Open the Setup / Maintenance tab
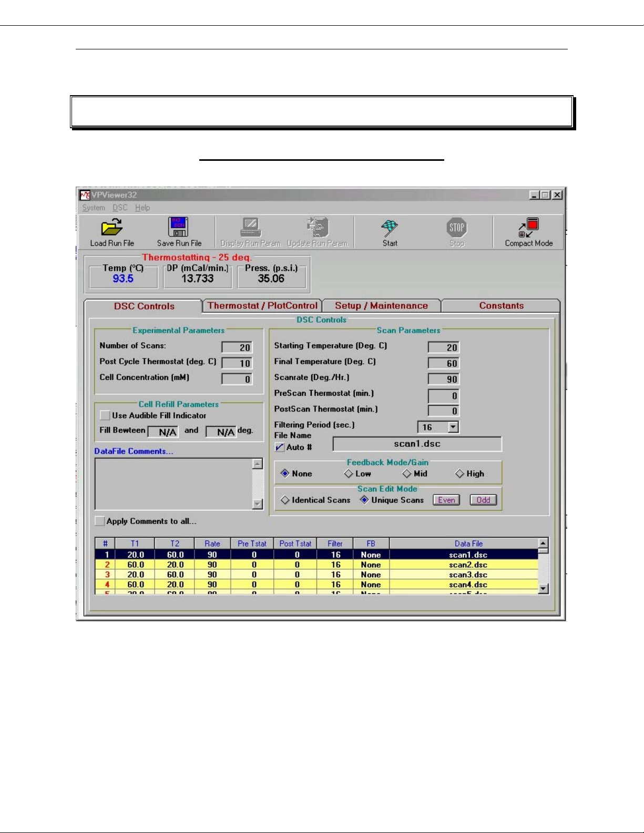This screenshot has width=644, height=833. click(x=381, y=305)
